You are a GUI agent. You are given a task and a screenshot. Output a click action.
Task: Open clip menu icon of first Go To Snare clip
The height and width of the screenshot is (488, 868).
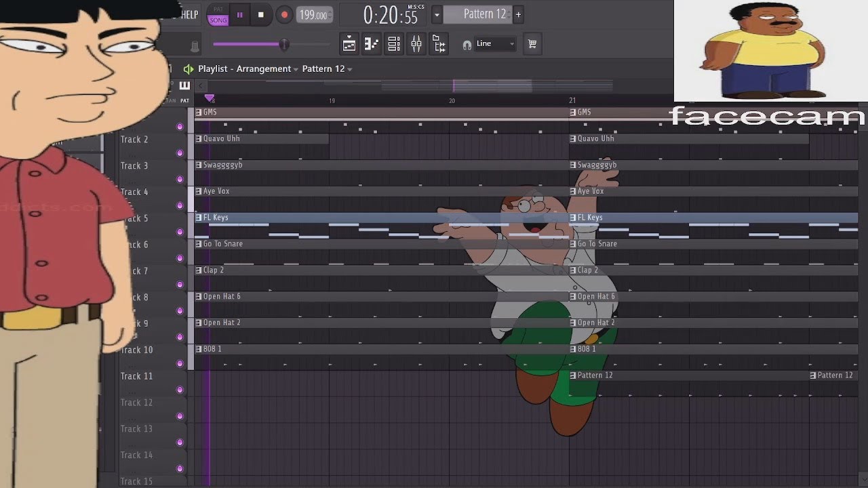[199, 243]
